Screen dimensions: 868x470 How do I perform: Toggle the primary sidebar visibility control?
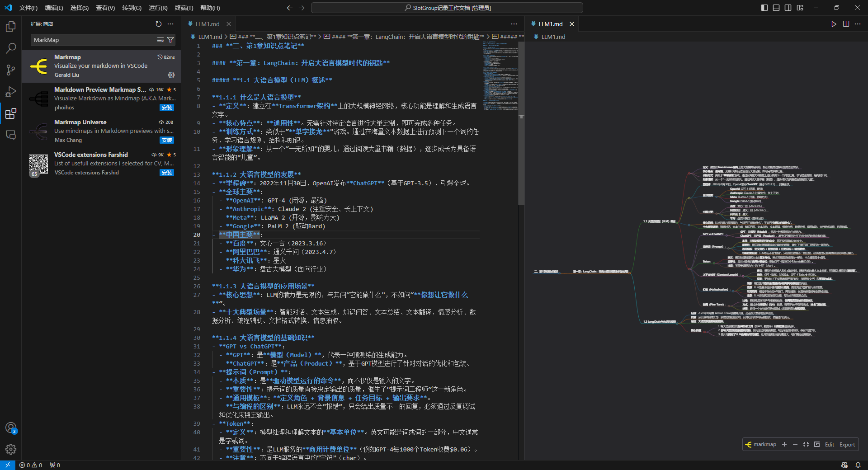764,8
